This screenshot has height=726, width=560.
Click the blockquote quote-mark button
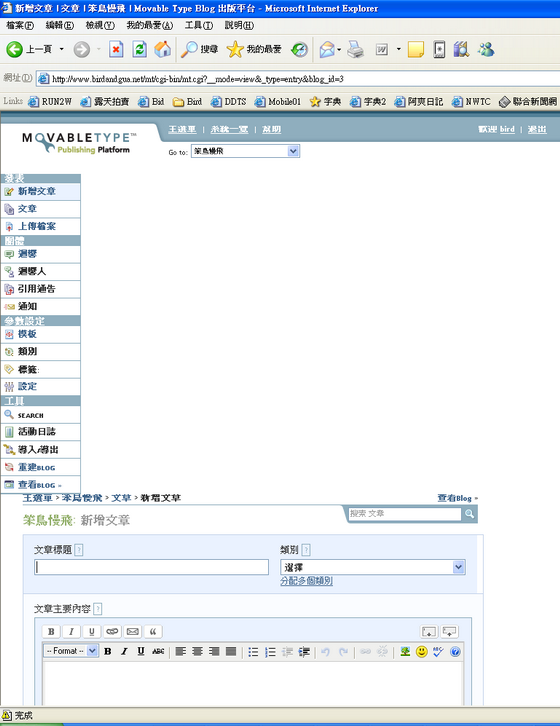153,631
